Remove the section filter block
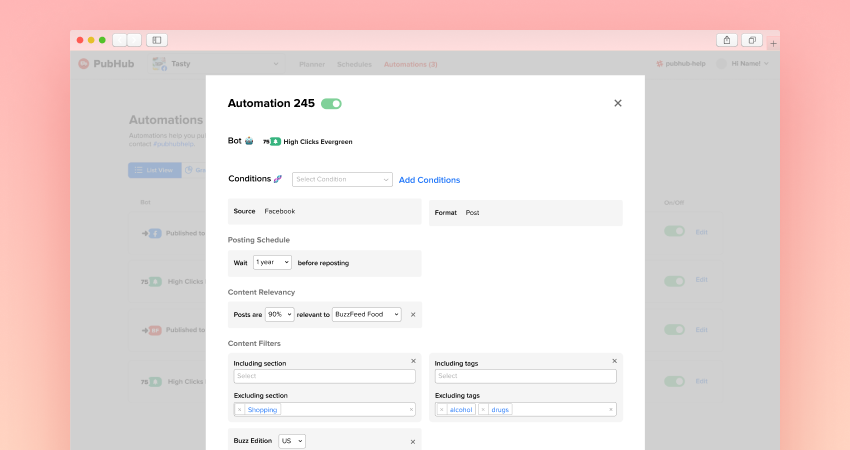 point(413,361)
